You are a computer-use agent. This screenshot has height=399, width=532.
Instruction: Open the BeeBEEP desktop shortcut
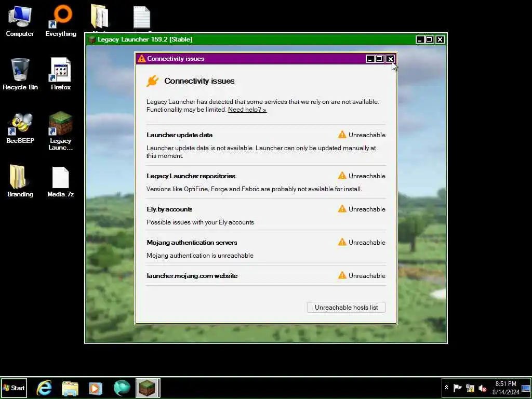(20, 128)
